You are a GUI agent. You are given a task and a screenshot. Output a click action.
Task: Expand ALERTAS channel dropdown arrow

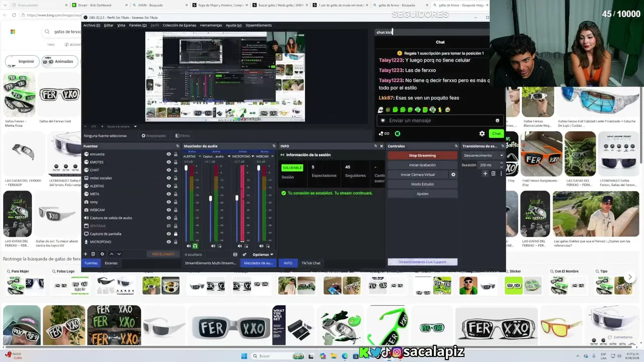(x=200, y=156)
